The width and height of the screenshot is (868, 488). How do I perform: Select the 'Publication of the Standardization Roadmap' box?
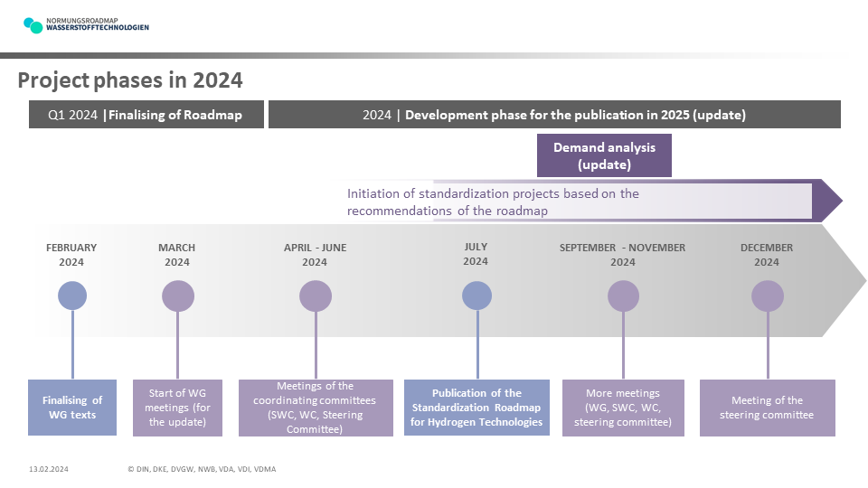[476, 408]
